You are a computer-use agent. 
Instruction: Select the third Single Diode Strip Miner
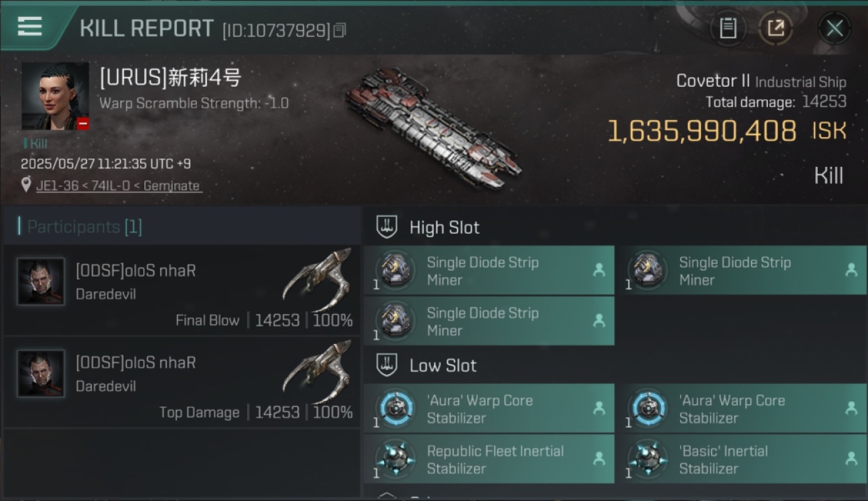point(489,321)
